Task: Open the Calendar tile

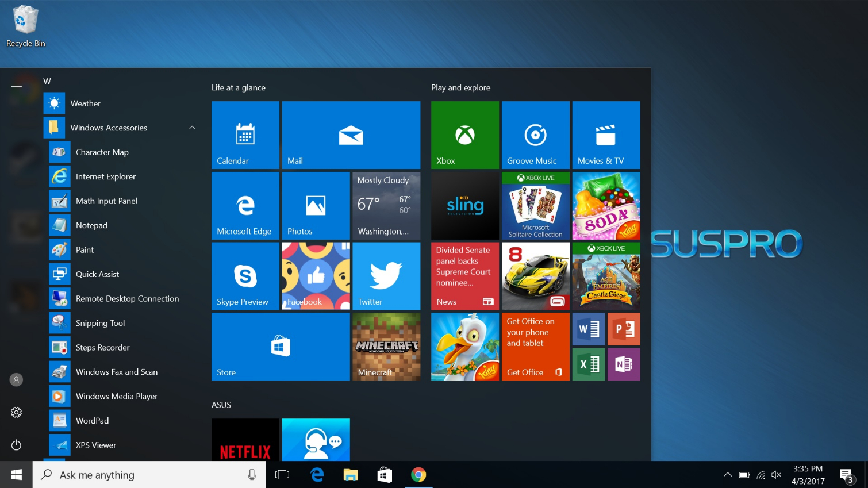Action: point(245,135)
